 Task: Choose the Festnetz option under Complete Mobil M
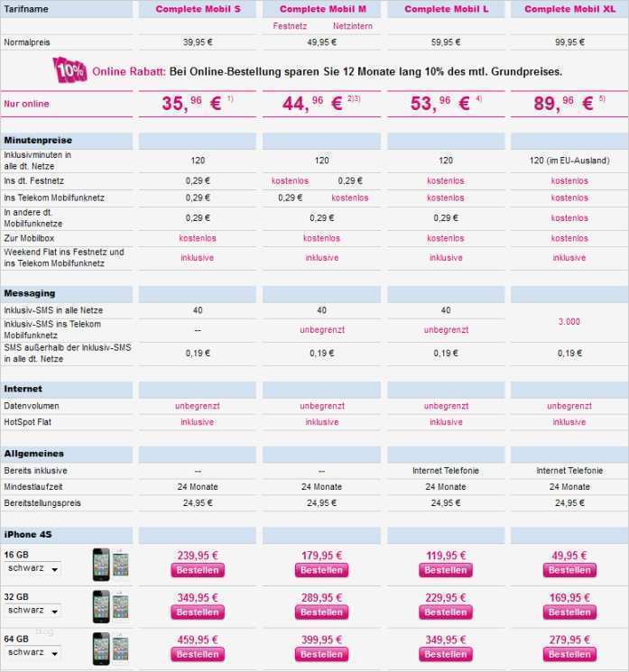pyautogui.click(x=290, y=26)
